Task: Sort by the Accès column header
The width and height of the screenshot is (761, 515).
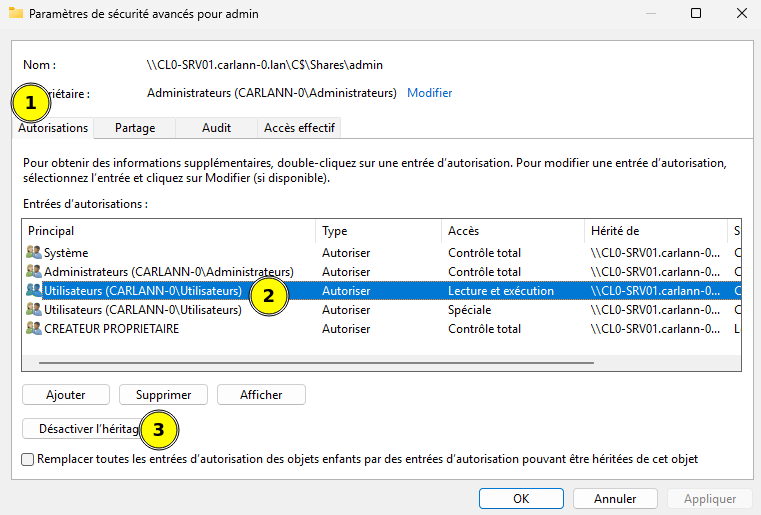Action: click(513, 231)
